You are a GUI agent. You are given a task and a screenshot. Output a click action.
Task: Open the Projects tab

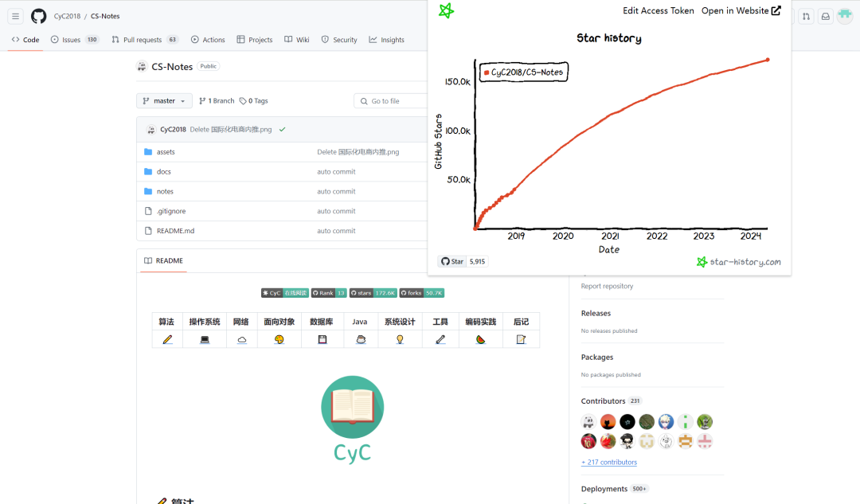coord(255,40)
